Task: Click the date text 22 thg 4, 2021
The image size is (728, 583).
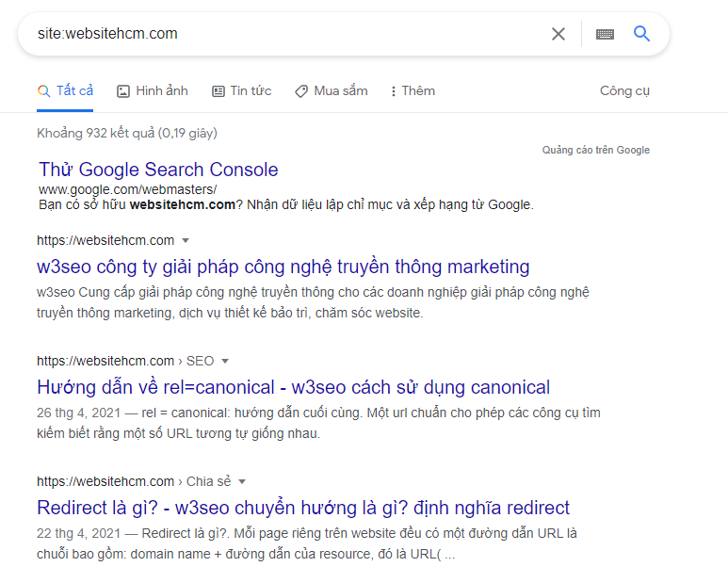Action: point(78,533)
